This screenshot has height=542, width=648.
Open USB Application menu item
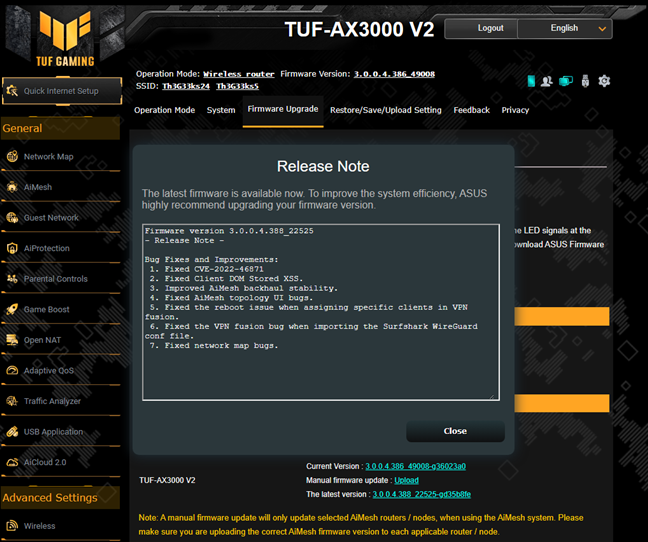(x=61, y=432)
